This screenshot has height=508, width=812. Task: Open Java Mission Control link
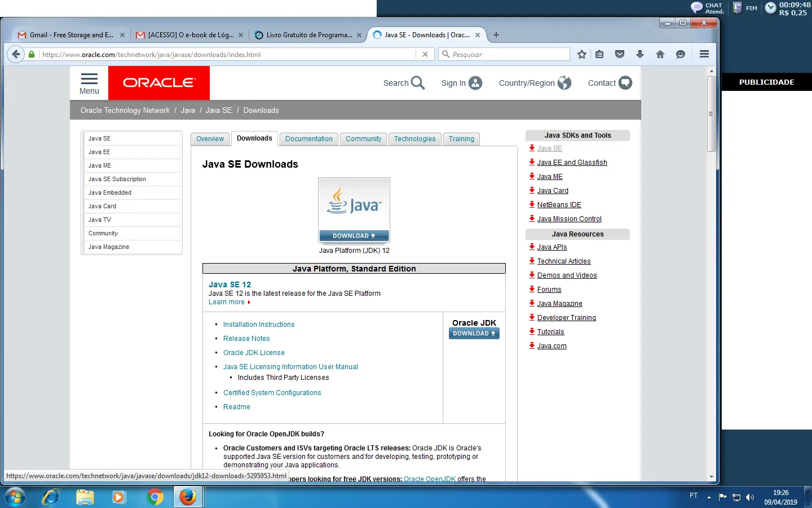point(570,219)
